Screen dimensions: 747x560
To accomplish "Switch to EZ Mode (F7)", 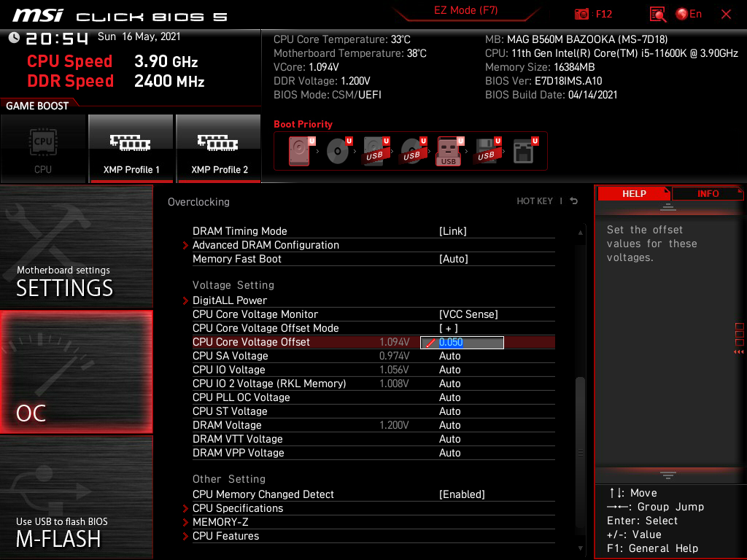I will point(465,10).
